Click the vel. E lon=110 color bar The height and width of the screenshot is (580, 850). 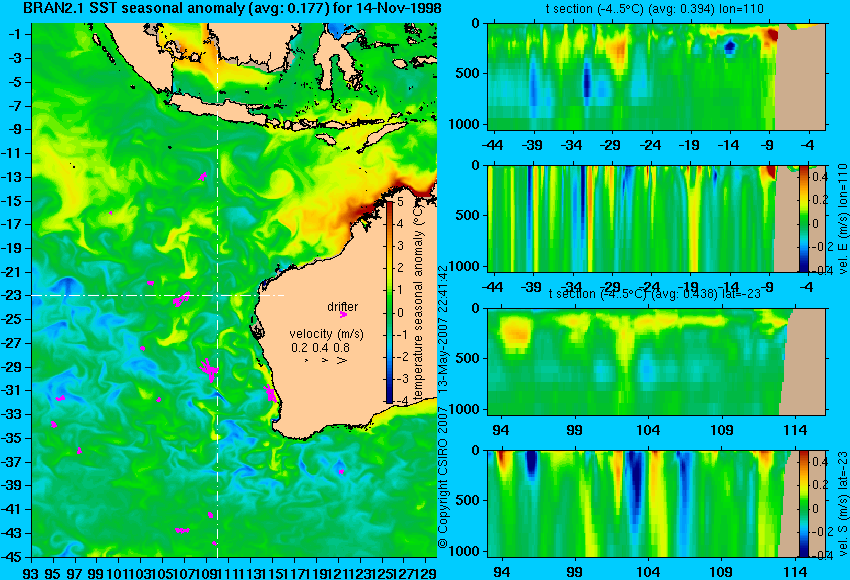(804, 218)
